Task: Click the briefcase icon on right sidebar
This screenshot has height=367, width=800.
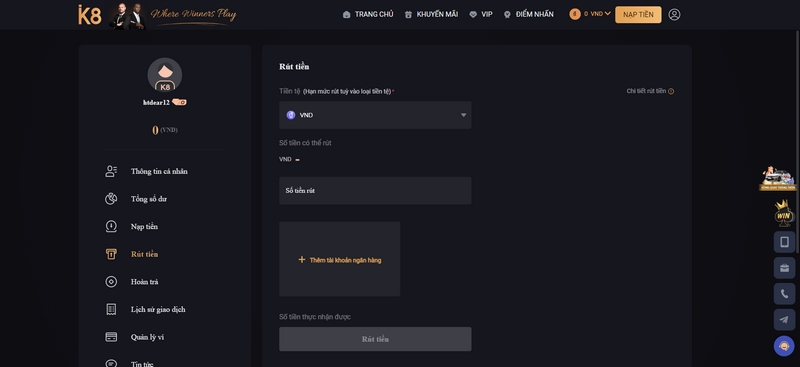Action: coord(784,268)
